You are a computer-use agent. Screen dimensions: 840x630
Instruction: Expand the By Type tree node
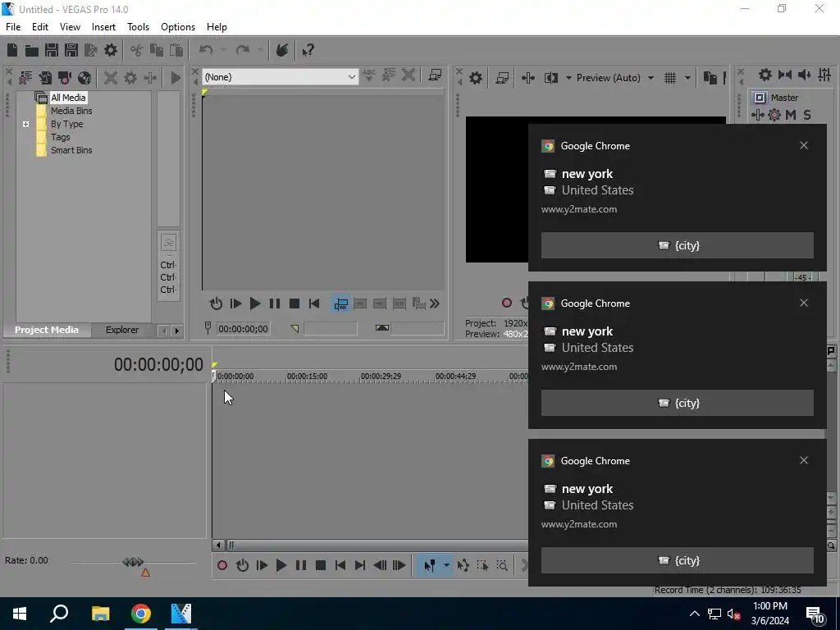point(25,125)
